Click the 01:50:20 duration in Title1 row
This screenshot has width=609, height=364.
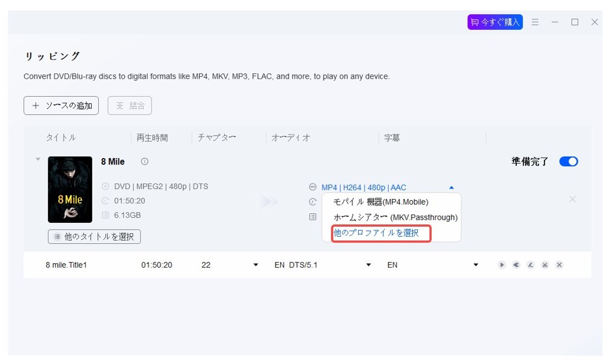click(x=157, y=265)
